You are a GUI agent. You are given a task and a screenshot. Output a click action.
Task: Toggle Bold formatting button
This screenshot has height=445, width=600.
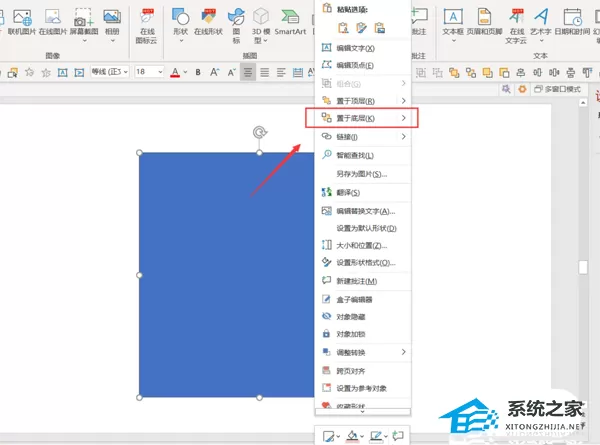[x=198, y=72]
